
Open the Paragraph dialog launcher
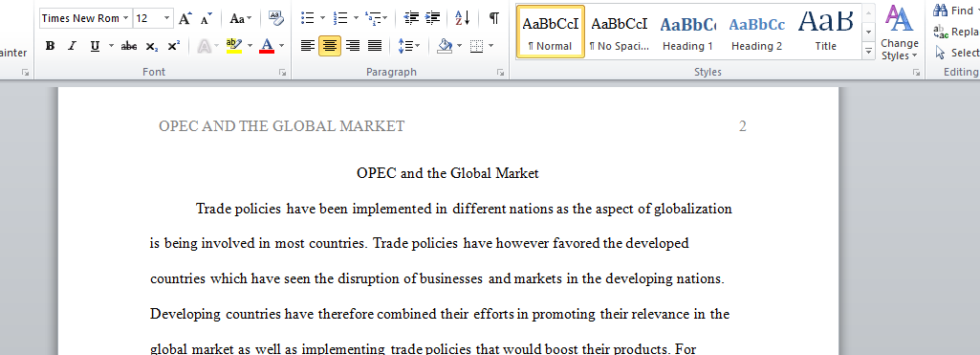click(501, 73)
